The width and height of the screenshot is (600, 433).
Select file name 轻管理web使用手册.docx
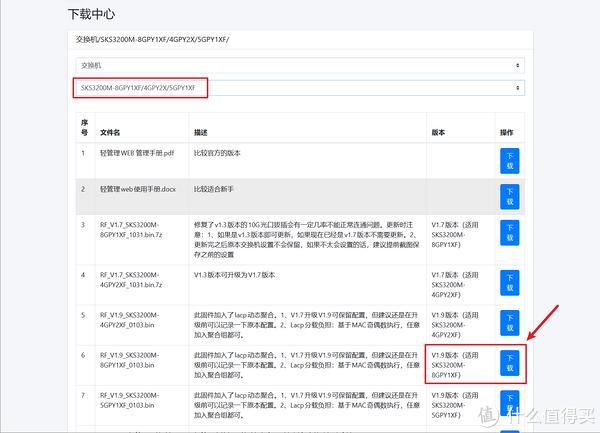point(138,189)
